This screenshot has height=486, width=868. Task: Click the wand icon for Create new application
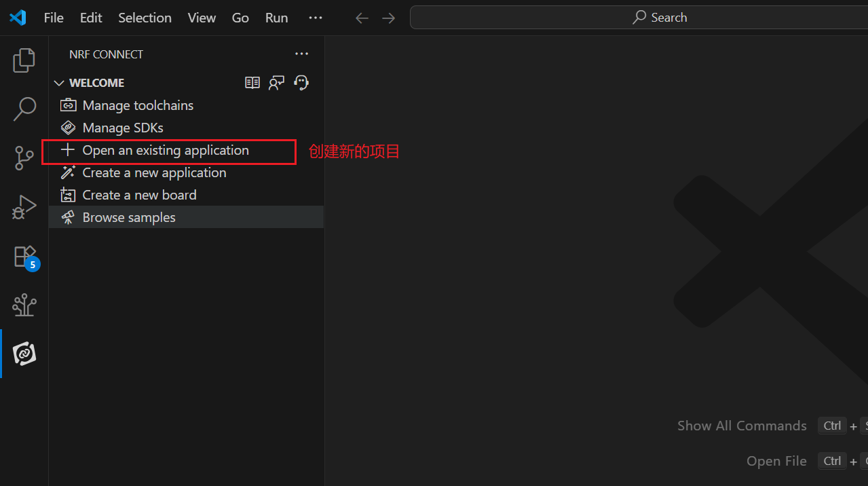click(68, 172)
